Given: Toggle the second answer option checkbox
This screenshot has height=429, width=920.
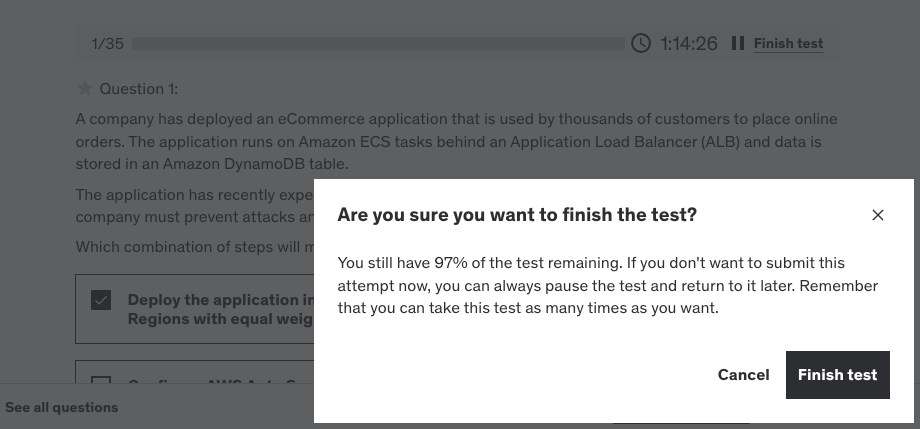Looking at the screenshot, I should tap(101, 380).
